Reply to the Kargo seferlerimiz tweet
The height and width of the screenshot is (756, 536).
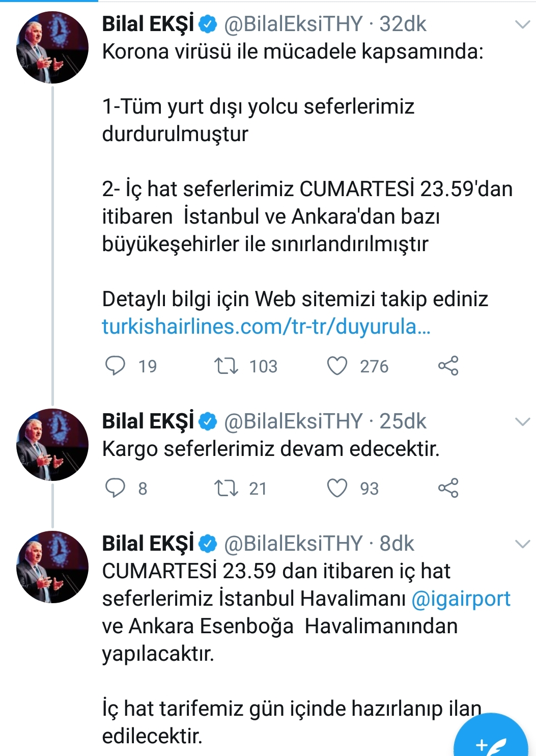115,488
